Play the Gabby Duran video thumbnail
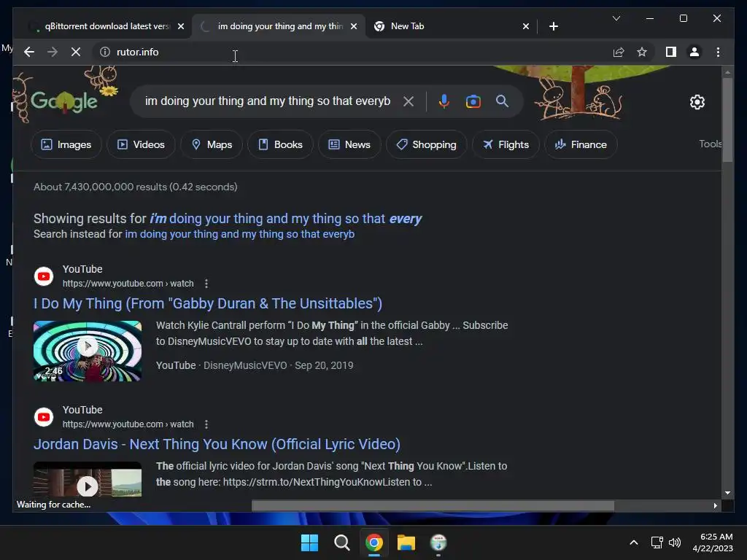The image size is (747, 560). click(x=88, y=351)
